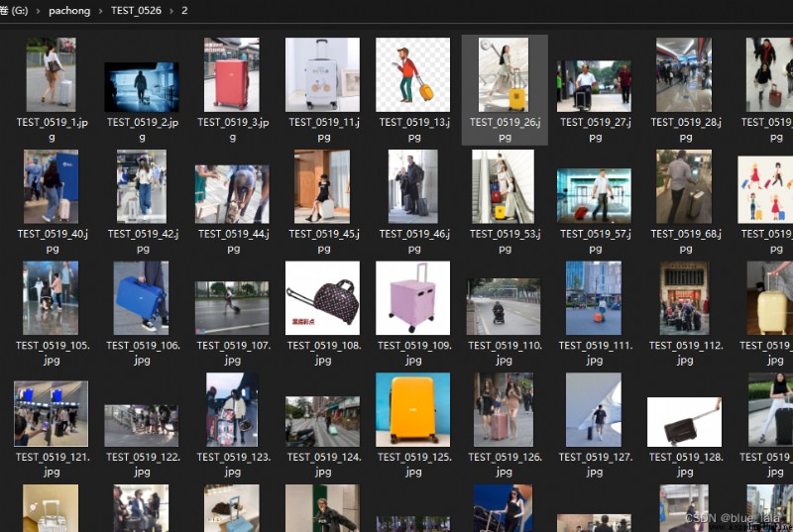Image resolution: width=793 pixels, height=532 pixels.
Task: Select the yellow suitcase image TEST_0519_125.jpg
Action: [412, 410]
